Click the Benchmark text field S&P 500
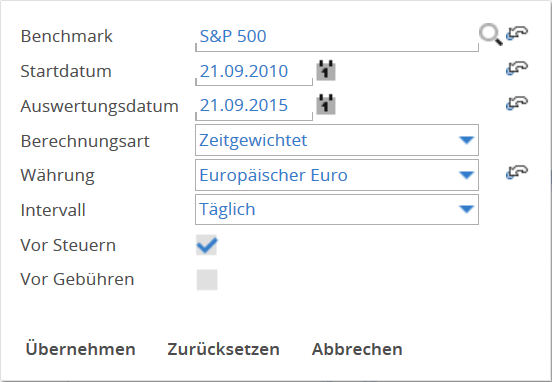Viewport: 552px width, 382px height. [x=337, y=37]
